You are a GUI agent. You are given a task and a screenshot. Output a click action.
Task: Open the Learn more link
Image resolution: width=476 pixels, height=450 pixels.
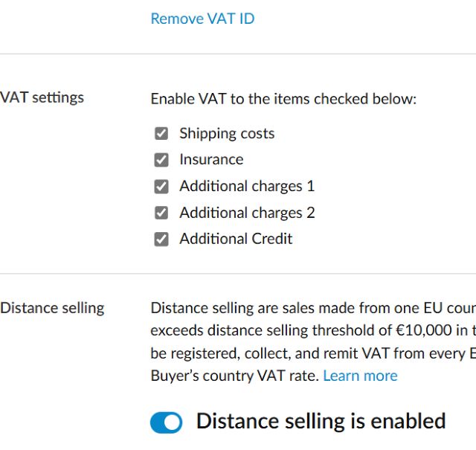pos(360,376)
